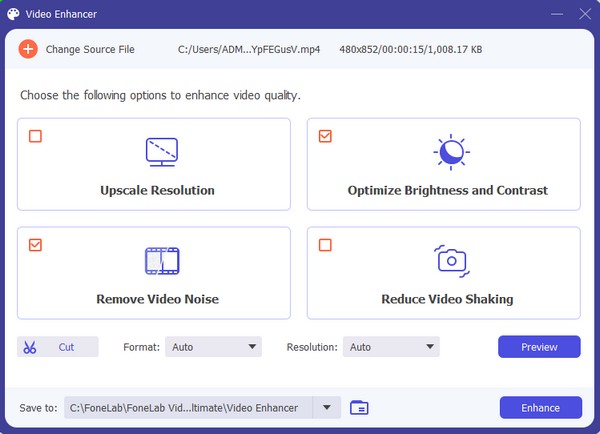The width and height of the screenshot is (600, 434).
Task: Click the brightness and contrast sun icon
Action: [451, 152]
